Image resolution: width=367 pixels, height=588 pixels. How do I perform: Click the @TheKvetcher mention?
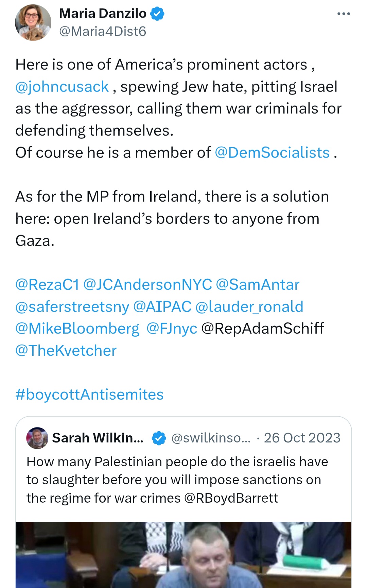click(66, 351)
